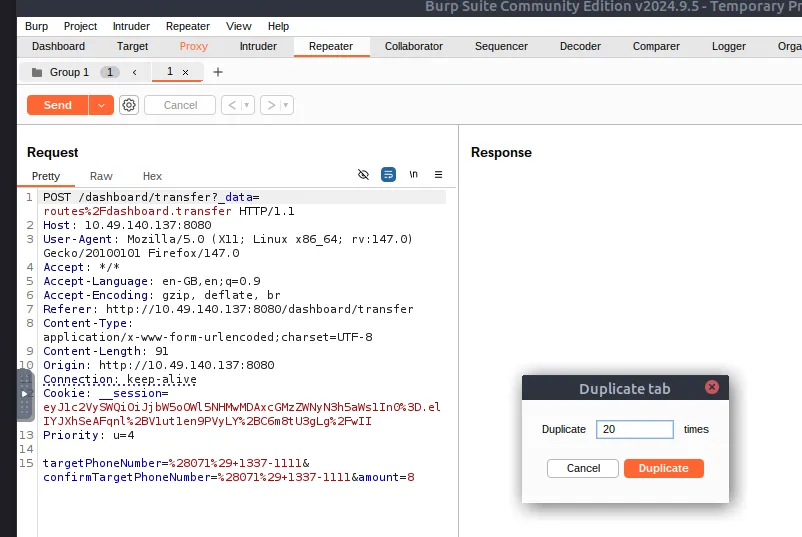This screenshot has height=537, width=802.
Task: Open the Project menu
Action: coord(80,26)
